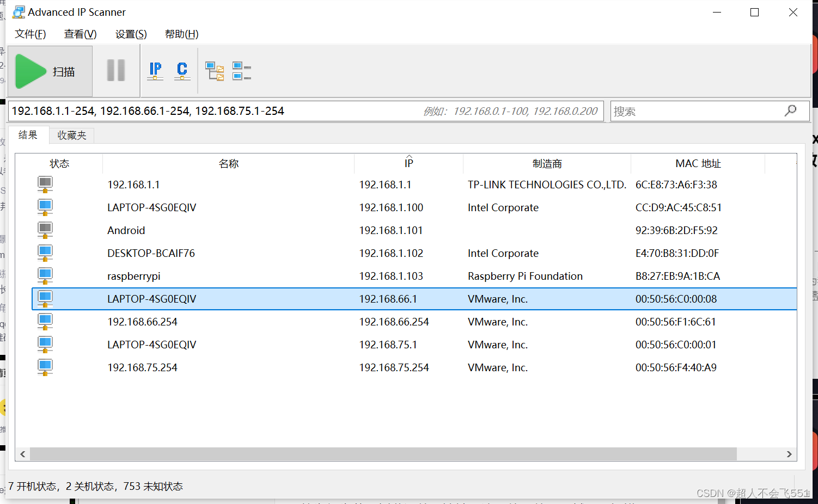Click the status bar scan summary text
The height and width of the screenshot is (504, 818).
(x=95, y=486)
